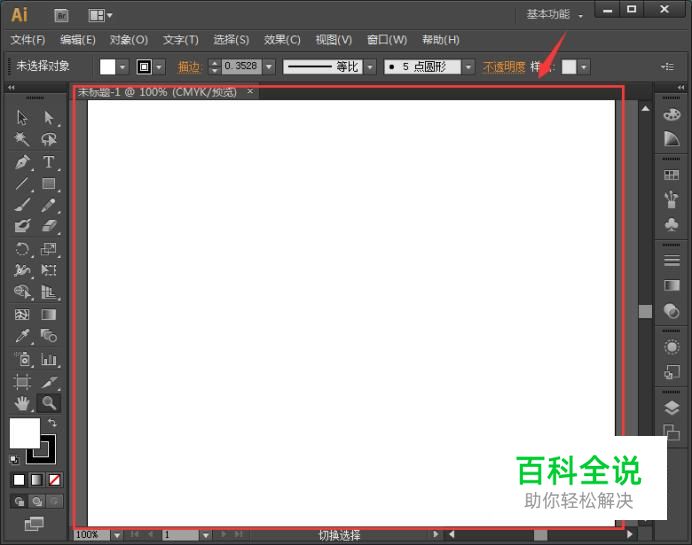This screenshot has height=545, width=692.
Task: Select the Pen tool
Action: point(22,162)
